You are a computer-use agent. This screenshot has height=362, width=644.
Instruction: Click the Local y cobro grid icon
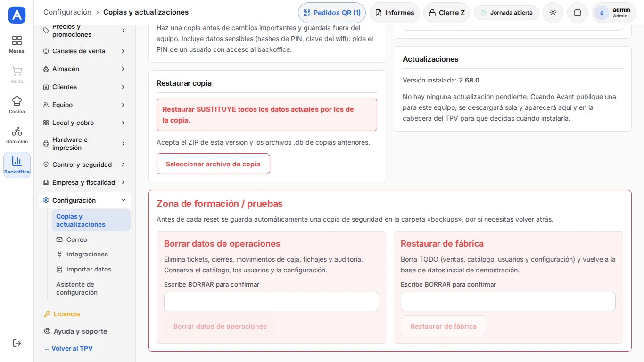[46, 123]
